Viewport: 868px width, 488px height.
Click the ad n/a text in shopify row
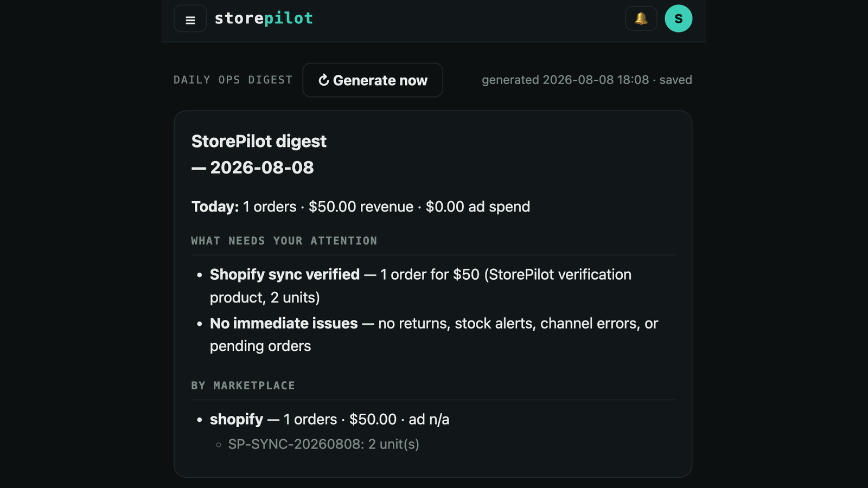tap(429, 419)
